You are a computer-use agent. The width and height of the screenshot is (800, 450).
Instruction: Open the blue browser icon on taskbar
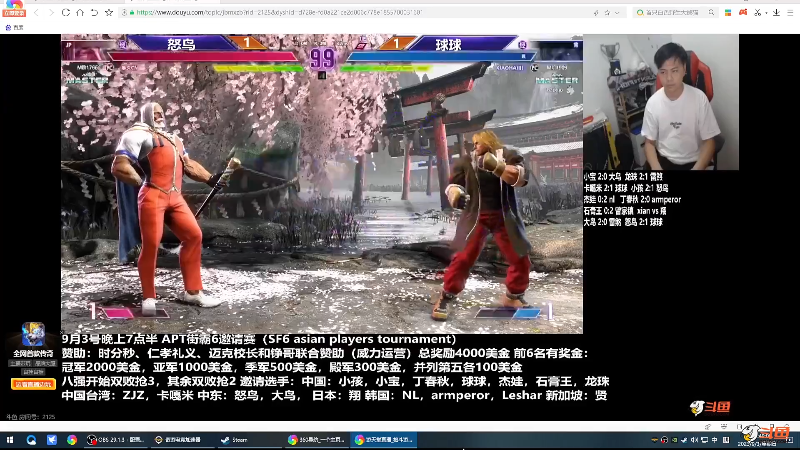tap(31, 440)
